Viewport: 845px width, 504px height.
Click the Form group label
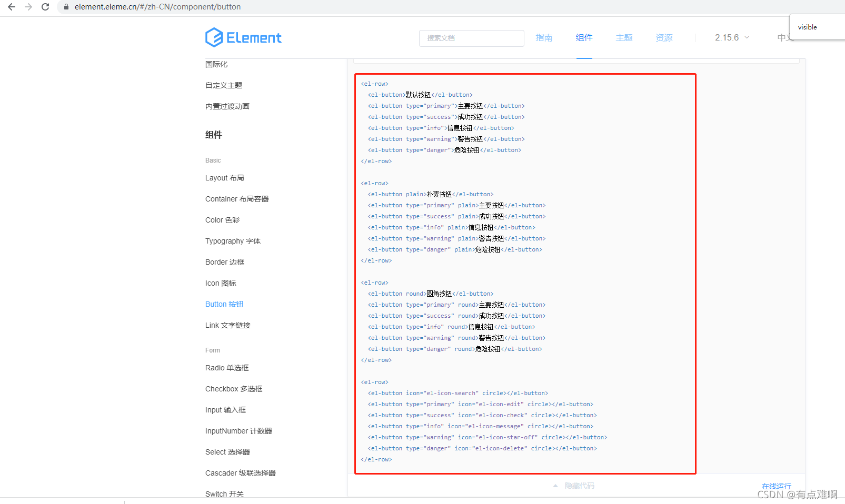point(213,350)
